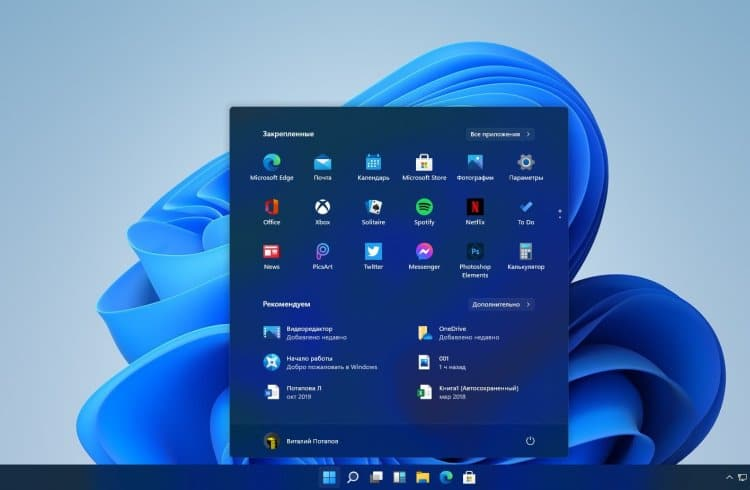Viewport: 750px width, 490px height.
Task: Click the taskbar search magnifier
Action: (x=353, y=478)
